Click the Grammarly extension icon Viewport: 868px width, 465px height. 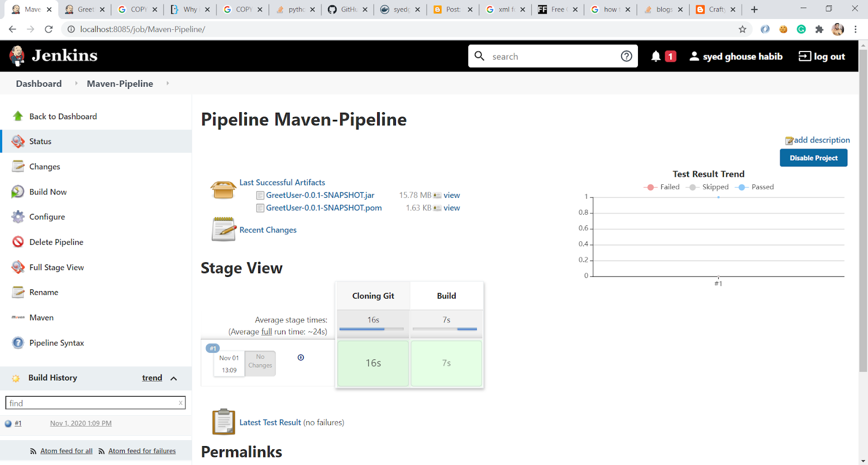click(801, 29)
